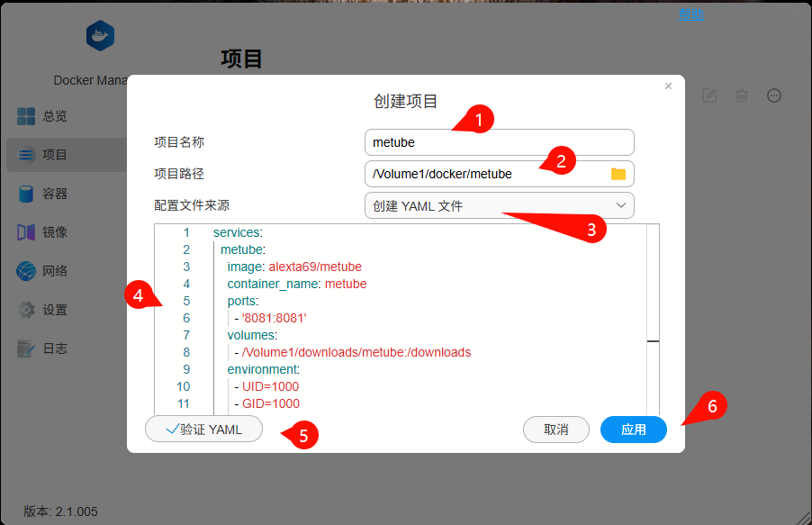
Task: Click the 项目名称 label
Action: pos(179,142)
